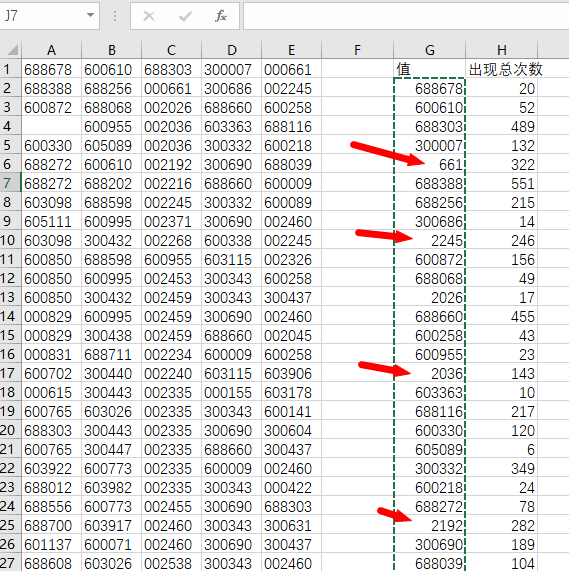
Task: Click cell B16 with 688711
Action: pos(112,354)
